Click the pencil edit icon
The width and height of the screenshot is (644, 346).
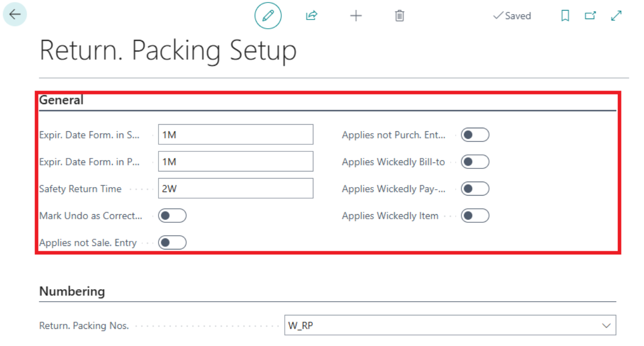click(x=268, y=16)
